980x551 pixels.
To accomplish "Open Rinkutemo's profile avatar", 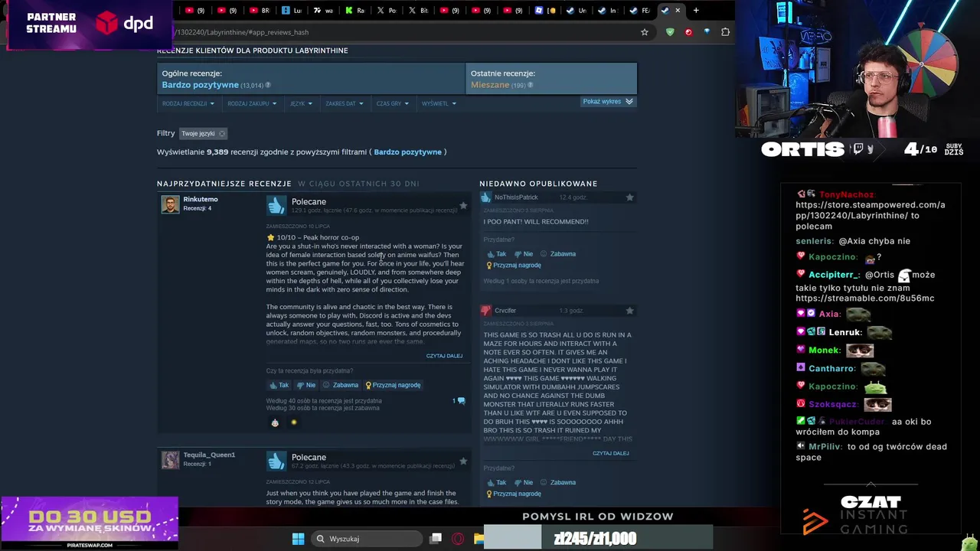I will click(x=170, y=204).
